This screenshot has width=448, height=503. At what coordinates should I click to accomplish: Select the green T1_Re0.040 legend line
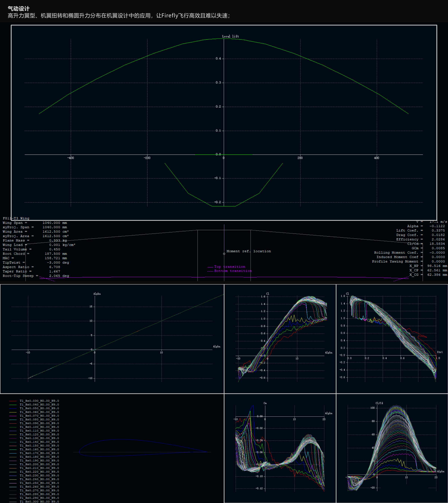(13, 405)
